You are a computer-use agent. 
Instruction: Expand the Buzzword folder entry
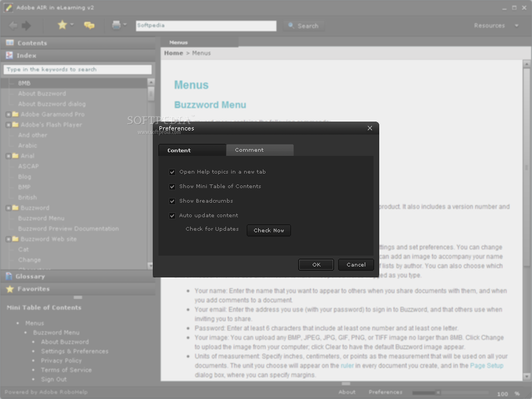[8, 208]
